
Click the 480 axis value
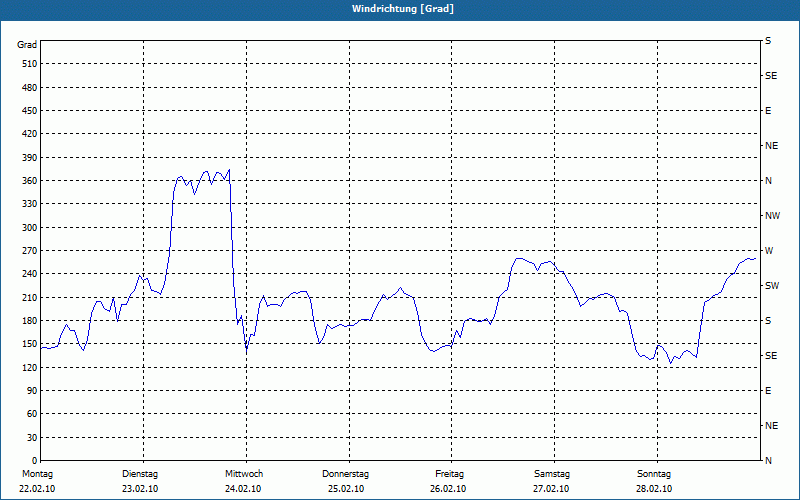point(30,88)
